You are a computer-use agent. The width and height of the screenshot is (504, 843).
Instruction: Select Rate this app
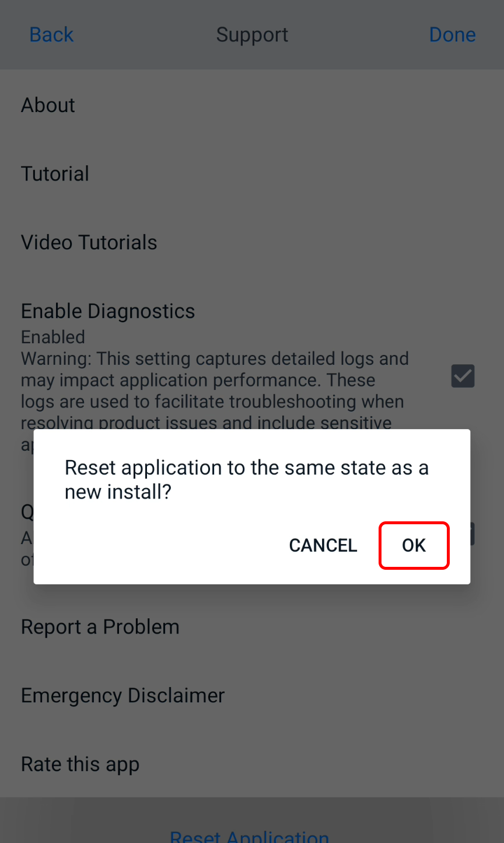click(x=80, y=764)
